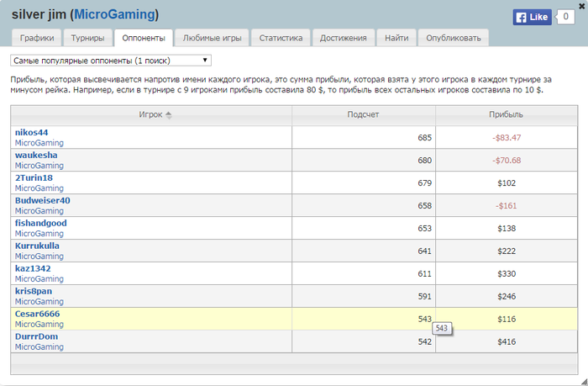Click the Facebook Like button
This screenshot has height=386, width=588.
tap(532, 18)
